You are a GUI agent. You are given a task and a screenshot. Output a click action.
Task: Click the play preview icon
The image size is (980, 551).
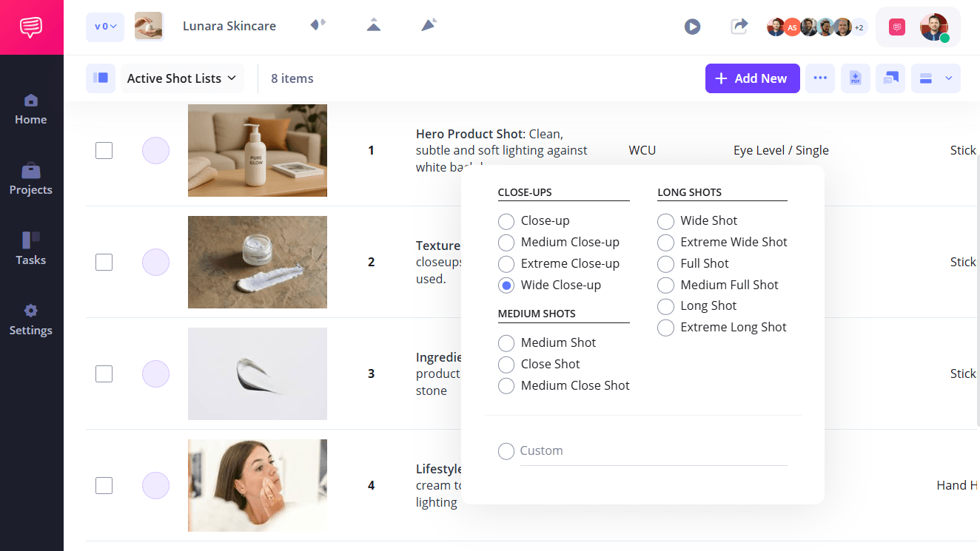692,27
